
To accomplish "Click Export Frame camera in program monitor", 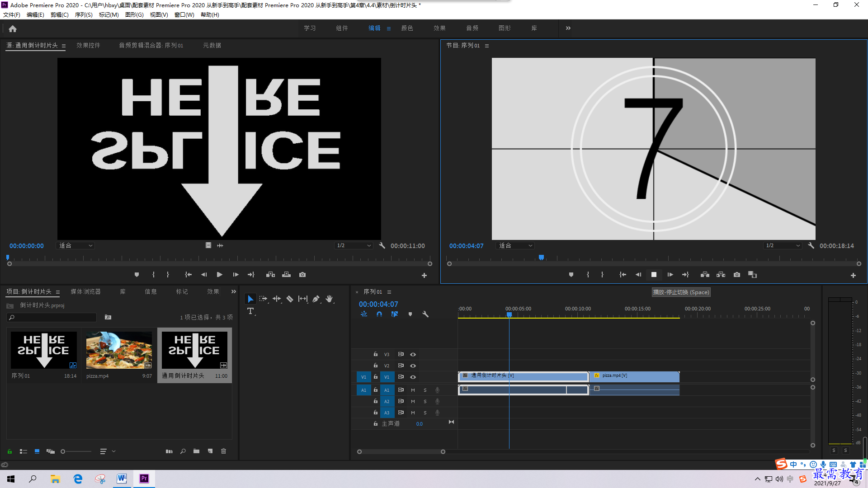I will (x=737, y=275).
